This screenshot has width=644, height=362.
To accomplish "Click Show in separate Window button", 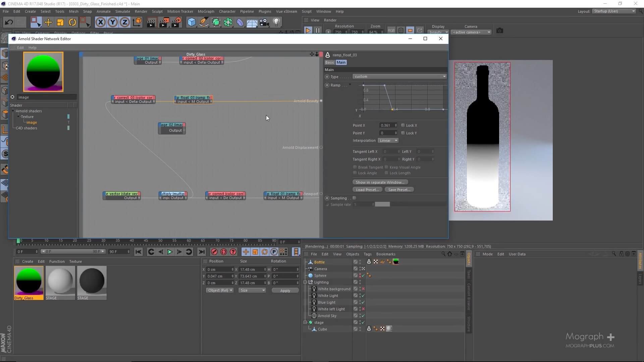I will click(380, 182).
